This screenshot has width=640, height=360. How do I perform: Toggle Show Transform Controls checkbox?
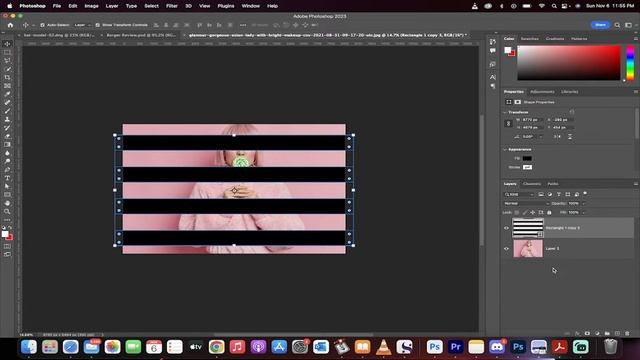coord(98,25)
